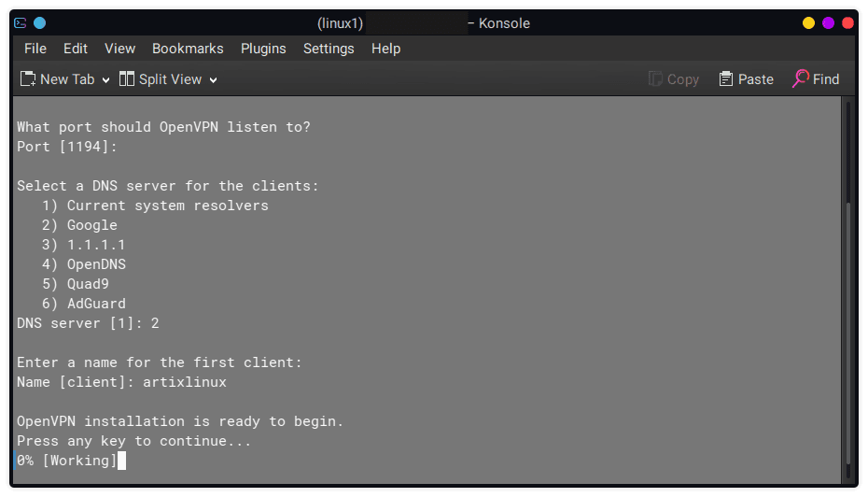This screenshot has height=497, width=868.
Task: Click the '(linux1)' window title text
Action: [340, 23]
